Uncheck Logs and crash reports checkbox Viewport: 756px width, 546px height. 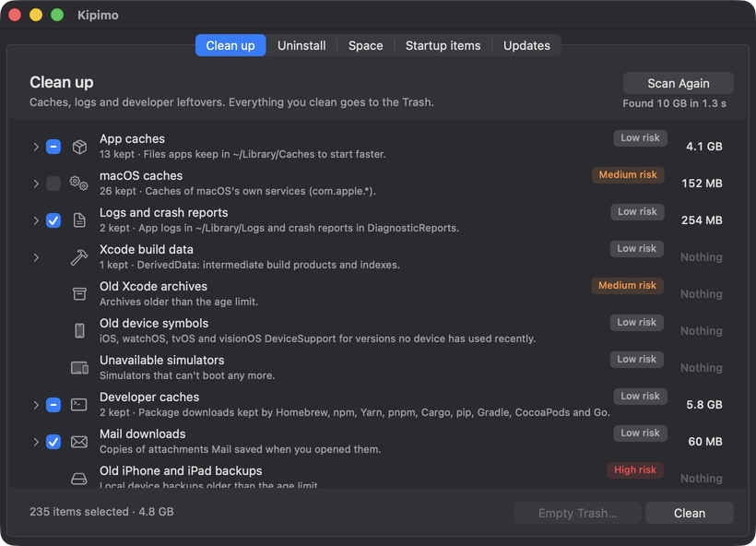click(53, 220)
